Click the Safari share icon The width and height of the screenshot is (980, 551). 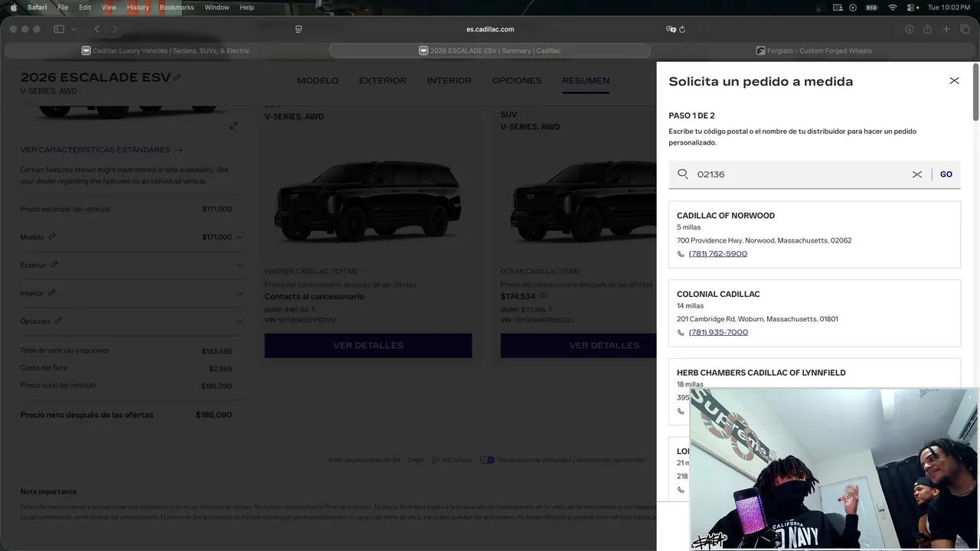[x=928, y=29]
